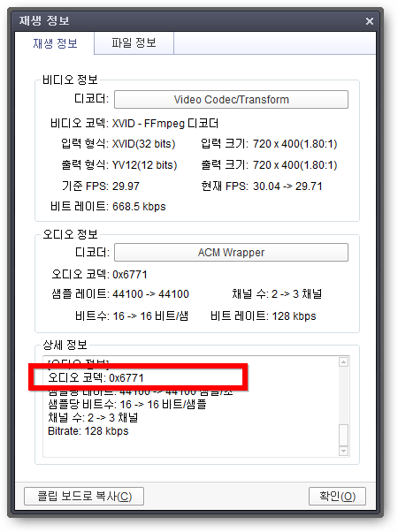Click 비트 레이트: 128 kbps in 오디오 정보 group

(x=264, y=315)
